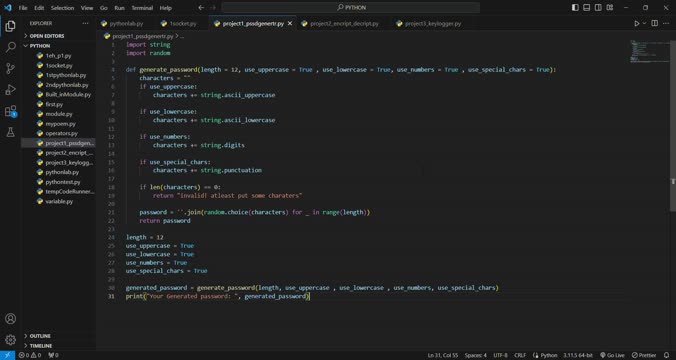This screenshot has height=360, width=676.
Task: Open the Extensions view
Action: tap(10, 111)
